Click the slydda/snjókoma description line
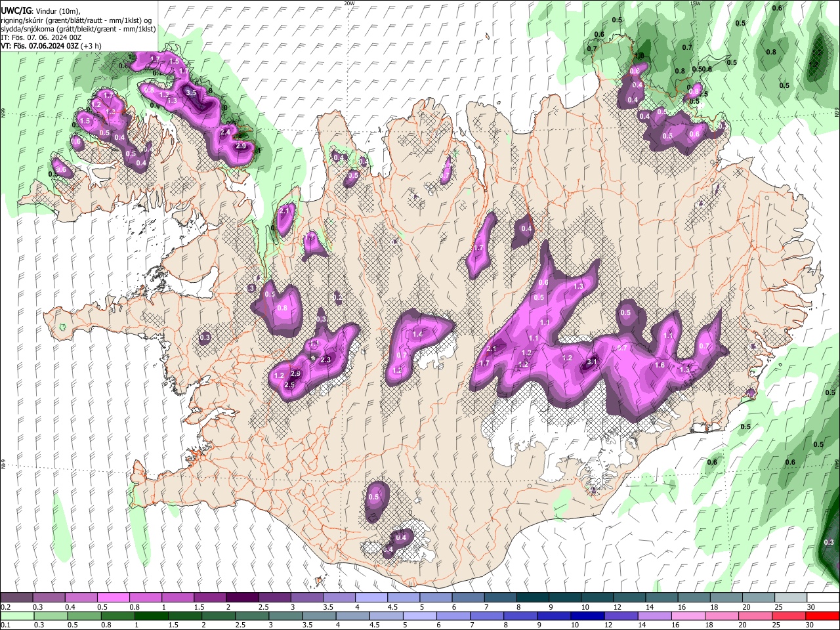840x630 pixels. click(78, 28)
